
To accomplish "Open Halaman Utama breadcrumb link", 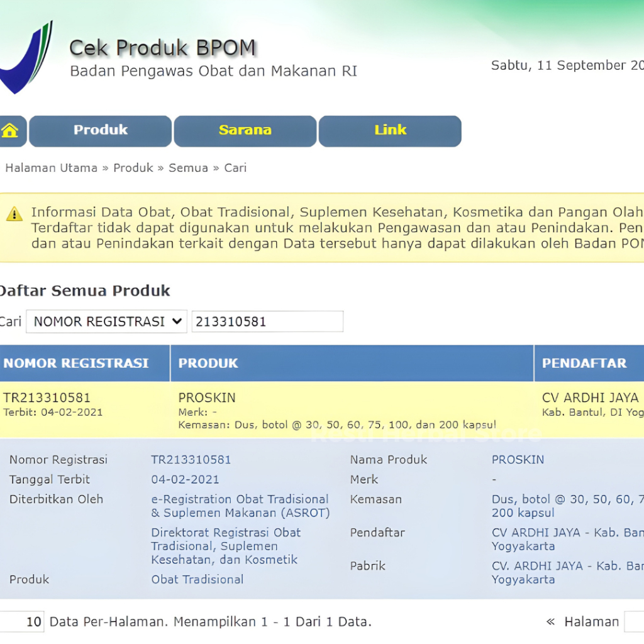I will point(52,168).
